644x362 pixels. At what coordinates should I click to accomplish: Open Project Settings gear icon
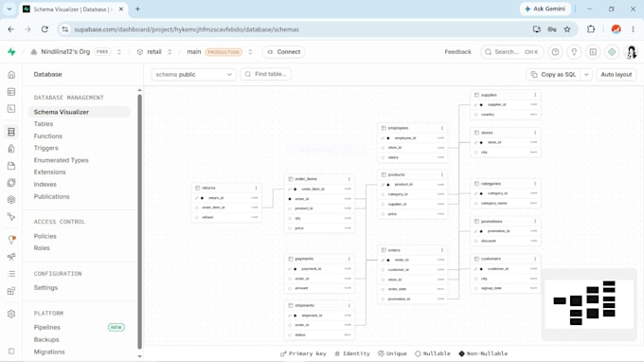click(11, 314)
